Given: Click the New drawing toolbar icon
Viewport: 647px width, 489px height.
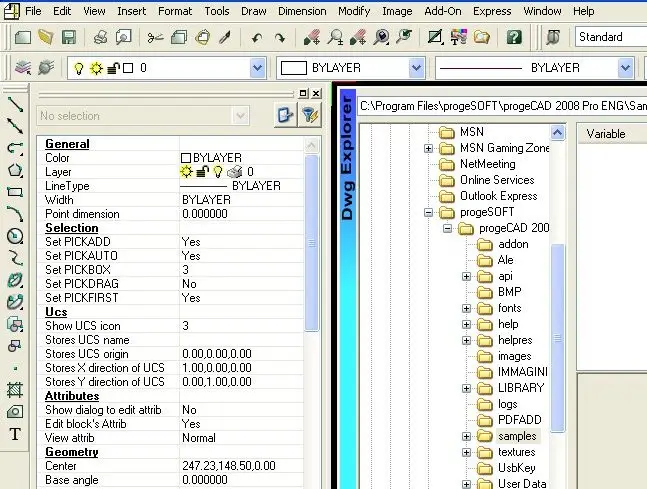Looking at the screenshot, I should tap(23, 38).
